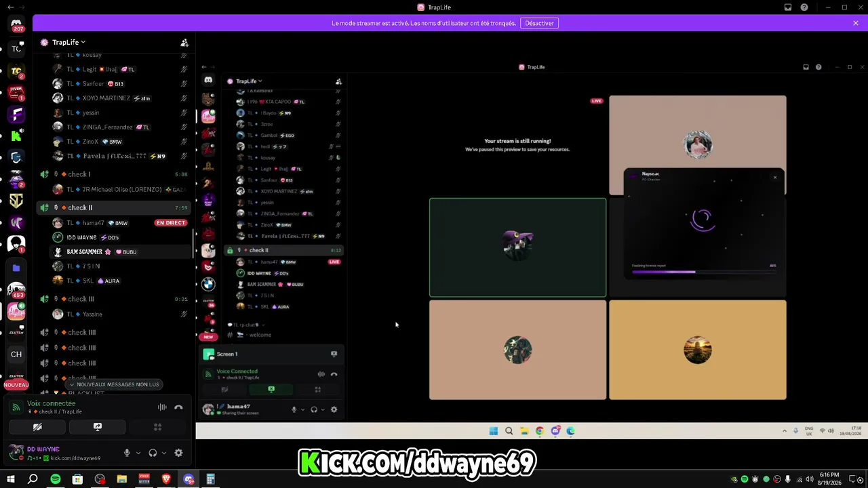Select user Yassine in check III
Image resolution: width=868 pixels, height=488 pixels.
[119, 314]
